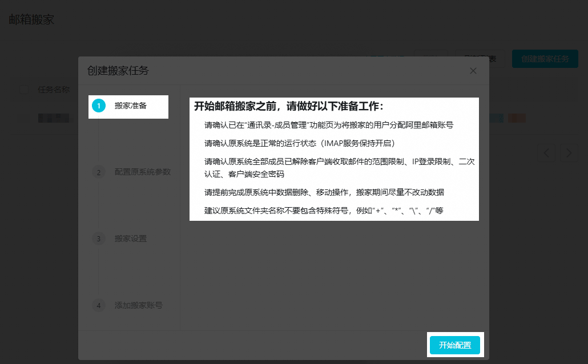
Task: Click the next page arrow icon
Action: coord(568,152)
